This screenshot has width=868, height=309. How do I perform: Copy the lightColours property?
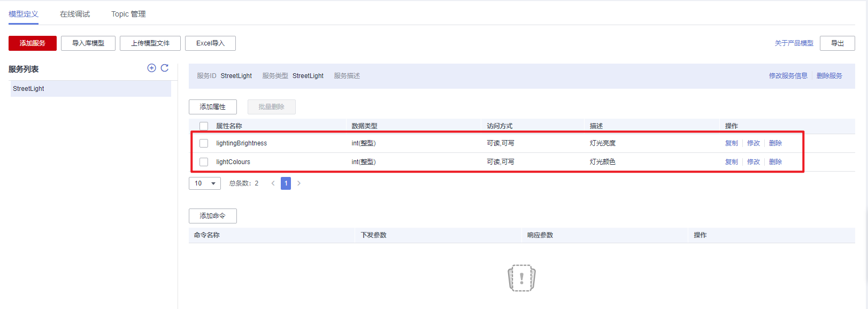(x=732, y=162)
